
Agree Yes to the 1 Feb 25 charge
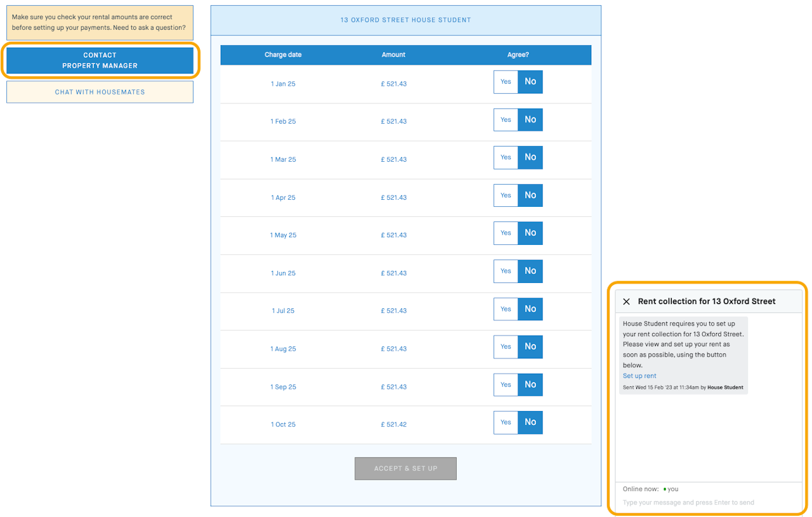coord(506,120)
